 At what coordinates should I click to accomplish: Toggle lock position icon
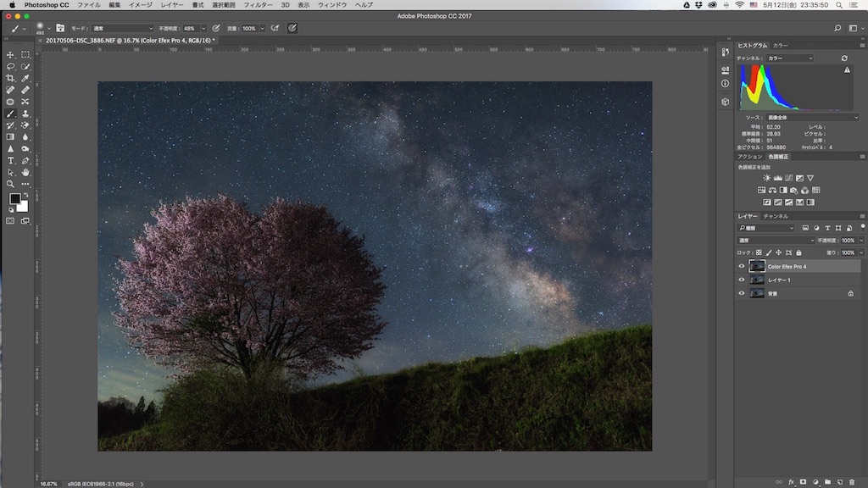779,252
